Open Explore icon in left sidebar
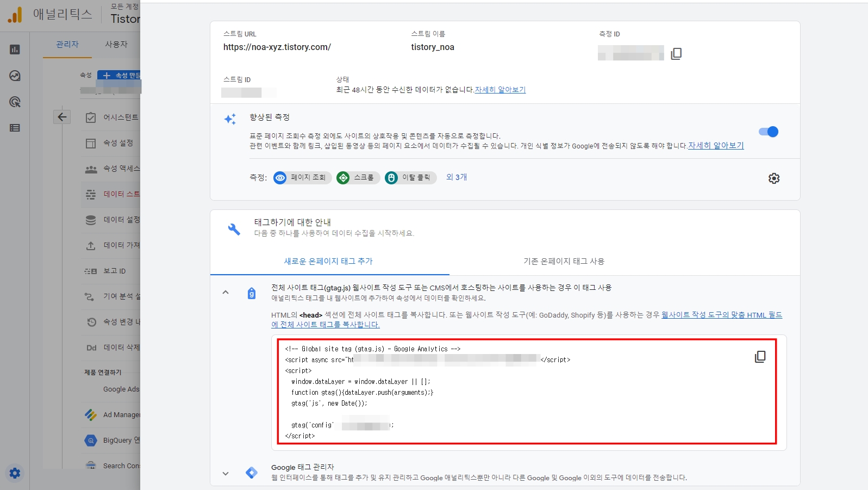Viewport: 868px width, 490px height. click(15, 76)
